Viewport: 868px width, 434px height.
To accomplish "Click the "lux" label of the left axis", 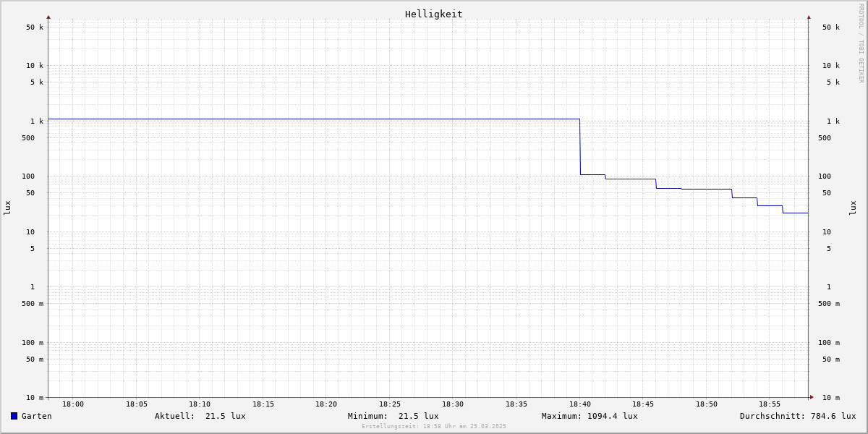I will click(x=7, y=208).
